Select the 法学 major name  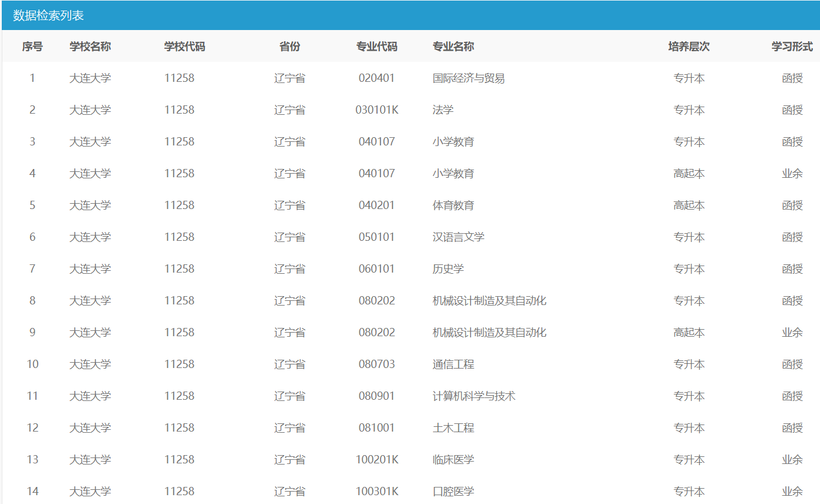(x=443, y=110)
